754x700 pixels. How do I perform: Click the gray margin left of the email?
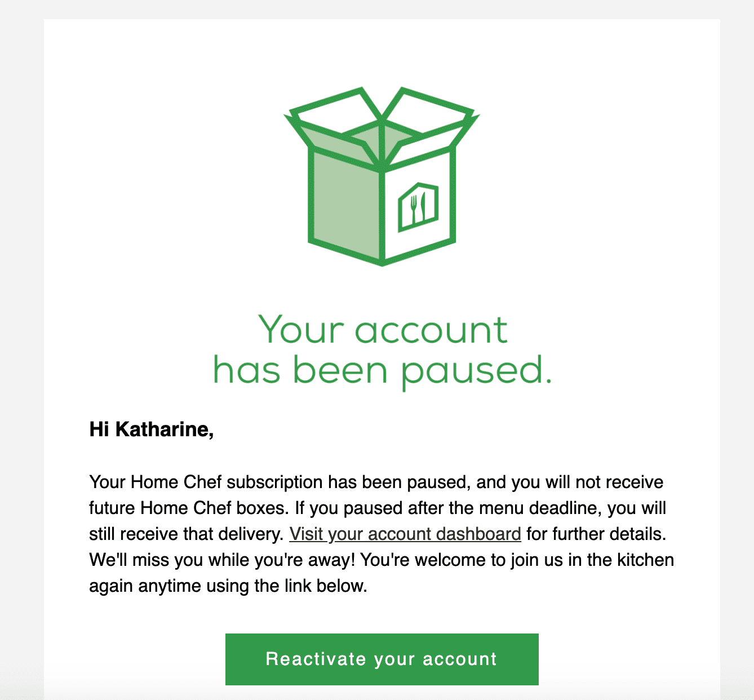21,349
